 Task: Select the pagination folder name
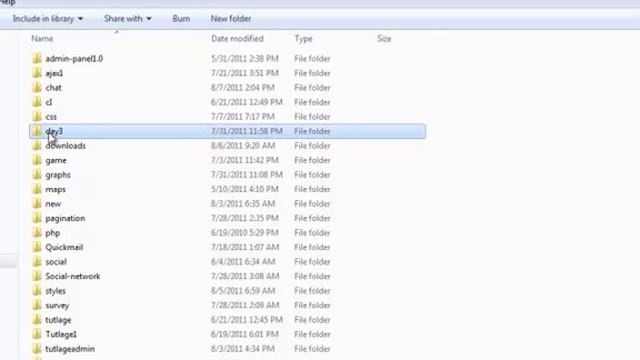click(65, 218)
